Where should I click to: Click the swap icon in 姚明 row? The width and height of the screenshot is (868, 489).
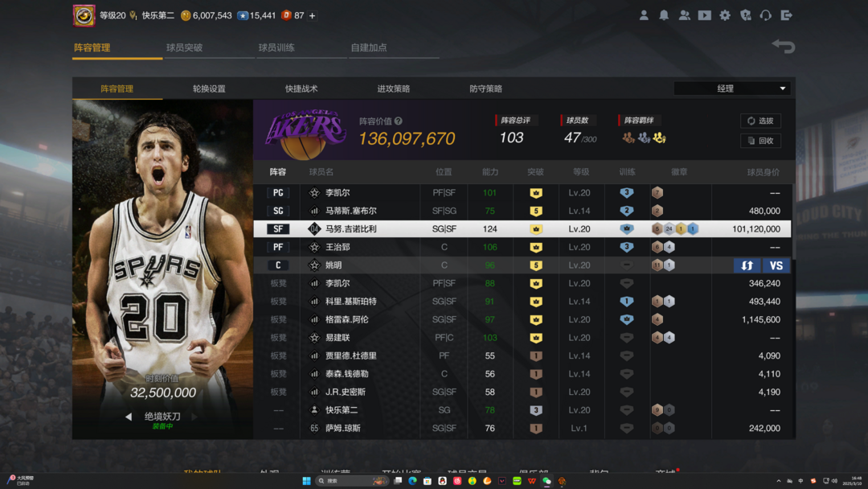(747, 265)
